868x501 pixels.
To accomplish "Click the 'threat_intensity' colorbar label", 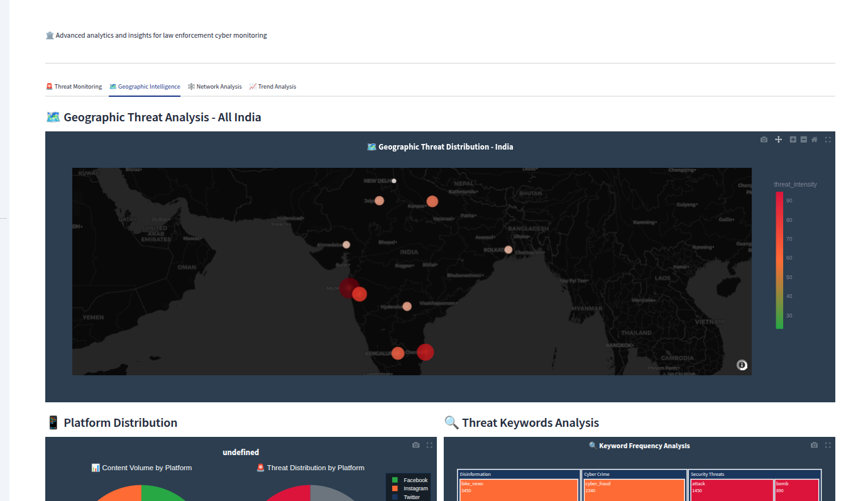I will click(x=795, y=185).
